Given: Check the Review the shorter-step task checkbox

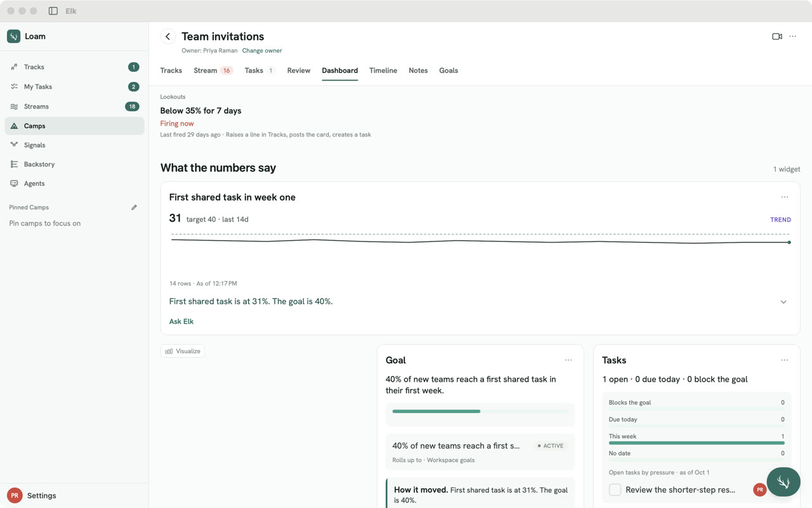Looking at the screenshot, I should 615,490.
